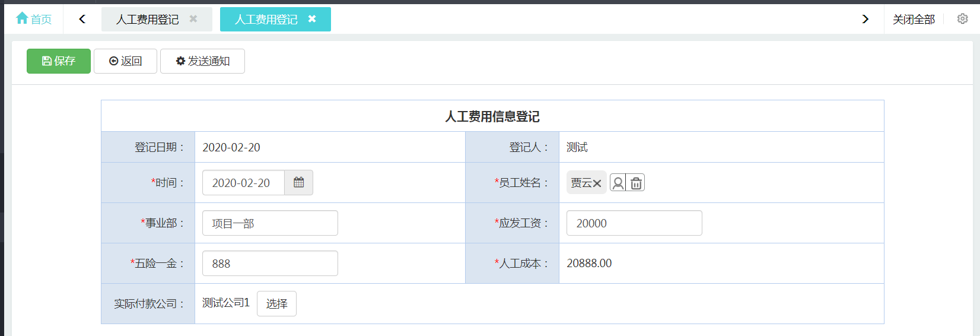This screenshot has width=980, height=336.
Task: Click the home icon tab 首页
Action: 34,19
